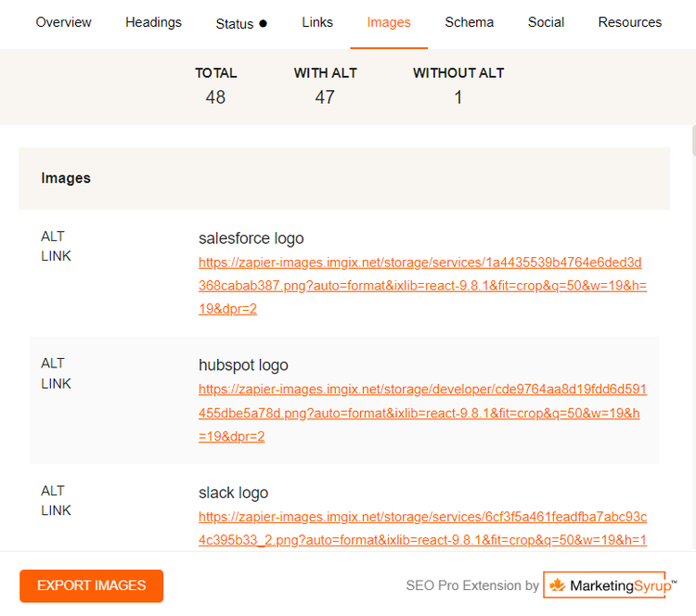Click the Export Images button
The width and height of the screenshot is (696, 616).
(x=92, y=585)
